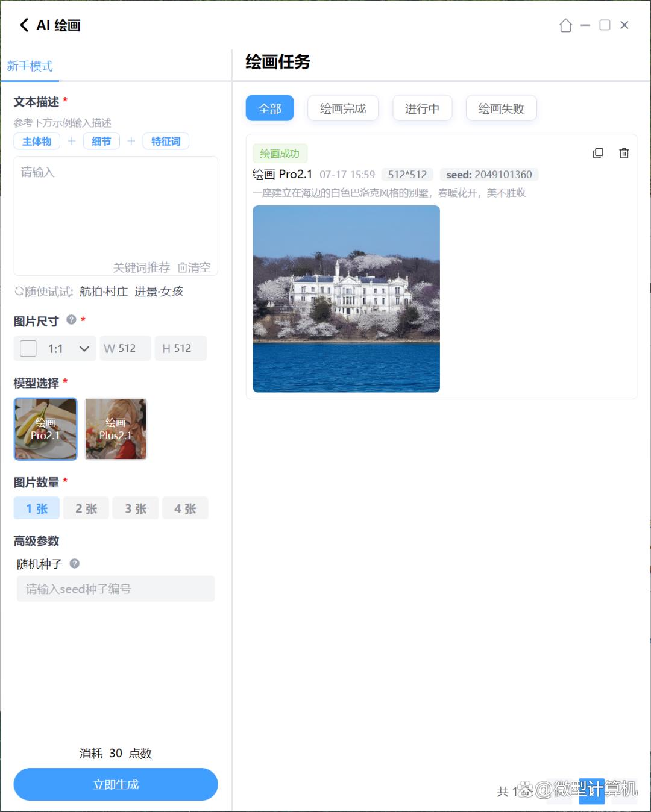
Task: Open the 图片尺寸 help question mark
Action: coord(71,320)
